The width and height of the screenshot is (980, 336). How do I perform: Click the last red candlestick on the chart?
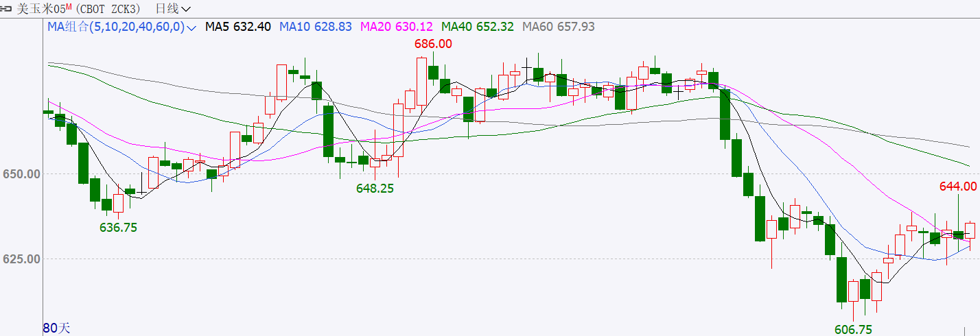pyautogui.click(x=970, y=230)
